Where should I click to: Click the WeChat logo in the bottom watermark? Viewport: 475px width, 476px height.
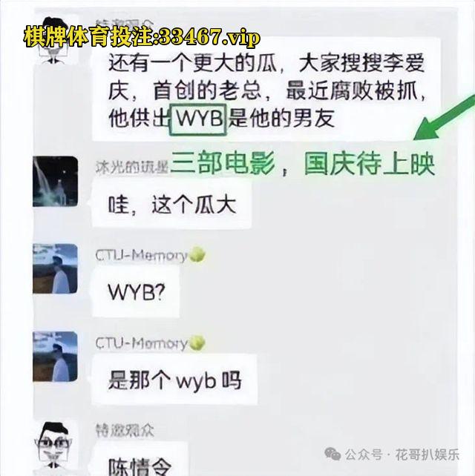click(x=332, y=454)
